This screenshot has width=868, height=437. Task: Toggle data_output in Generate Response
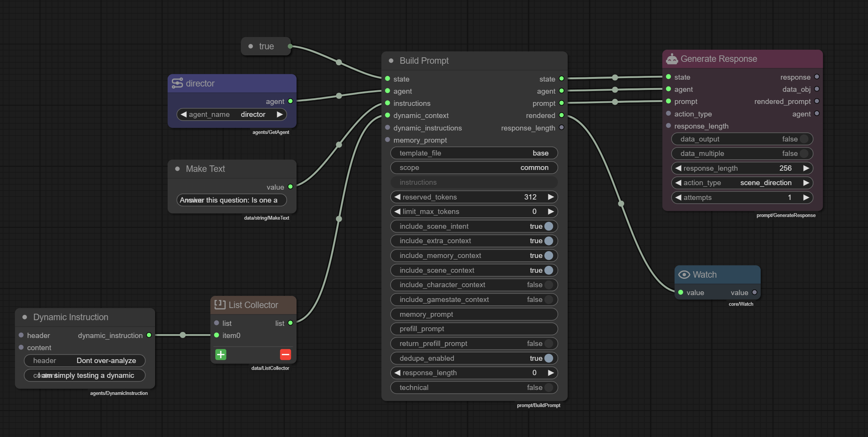tap(804, 139)
